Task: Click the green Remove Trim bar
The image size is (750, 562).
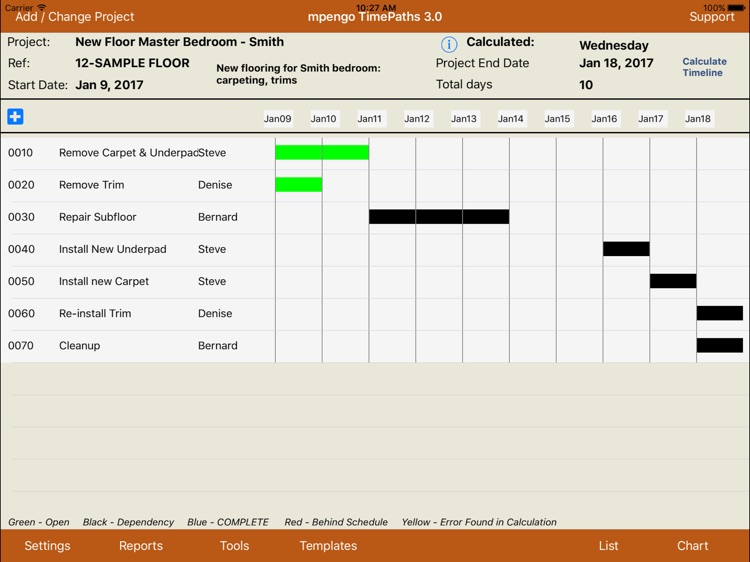Action: pos(298,185)
